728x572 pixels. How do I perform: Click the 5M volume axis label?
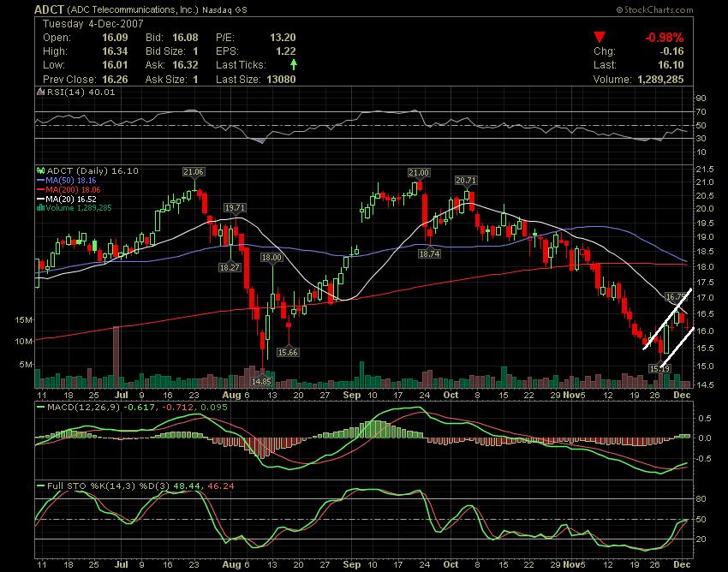[26, 364]
